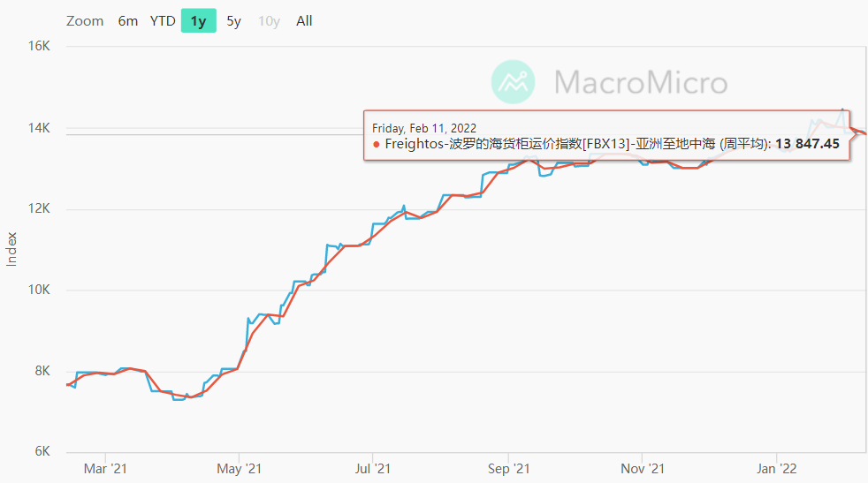
Task: Click the Feb 11, 2022 tooltip date
Action: coord(423,129)
